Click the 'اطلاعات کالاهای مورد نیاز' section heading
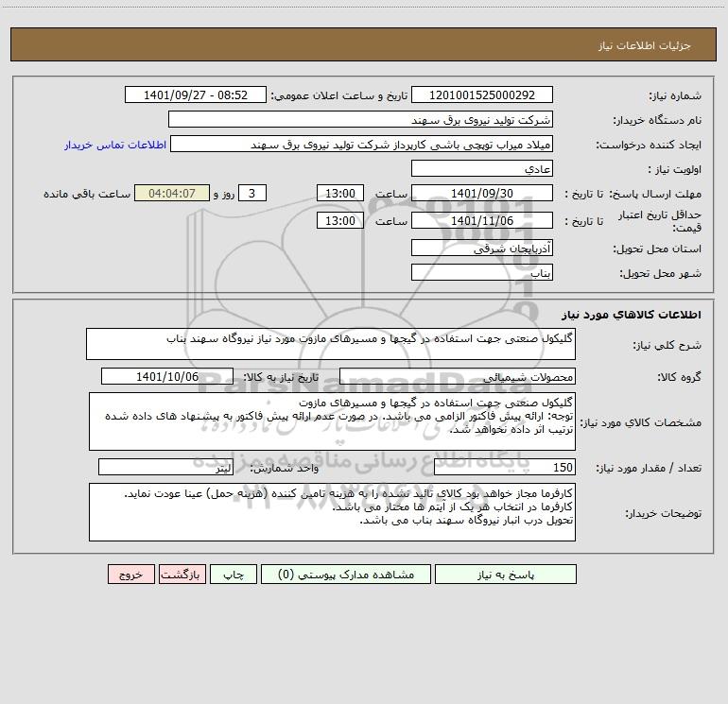This screenshot has height=704, width=728. click(x=632, y=315)
